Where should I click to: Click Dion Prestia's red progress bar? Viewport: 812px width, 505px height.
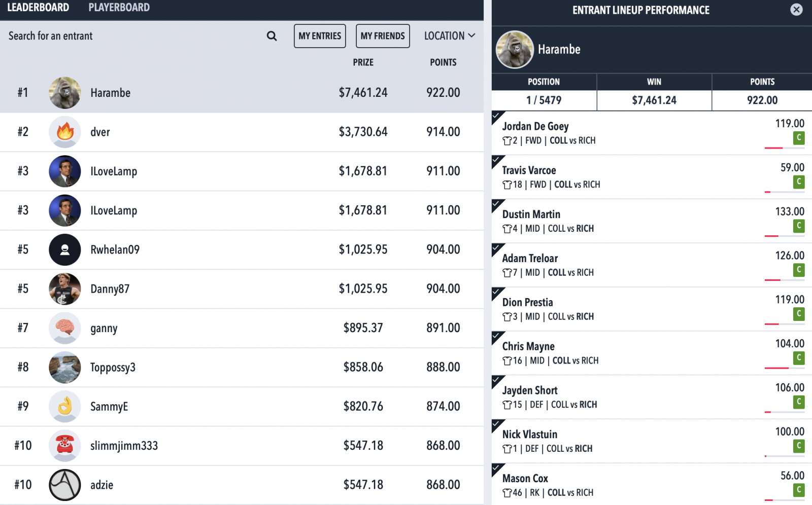(771, 324)
